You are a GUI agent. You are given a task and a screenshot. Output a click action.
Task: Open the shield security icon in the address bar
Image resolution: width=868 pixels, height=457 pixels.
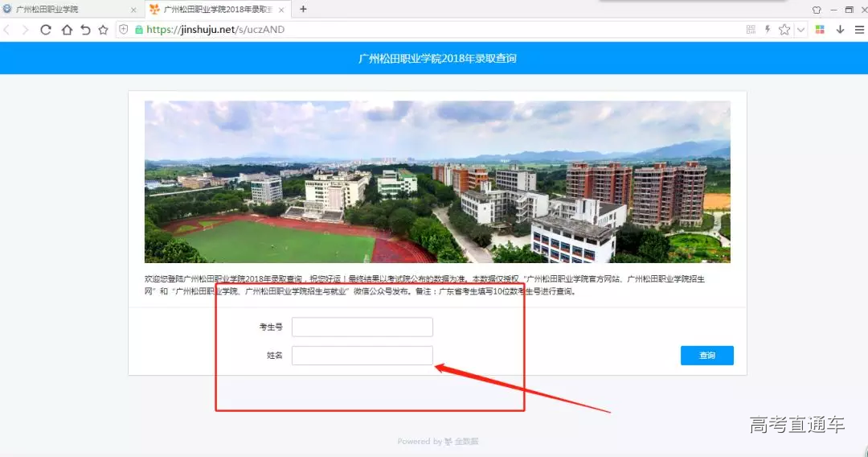[124, 29]
